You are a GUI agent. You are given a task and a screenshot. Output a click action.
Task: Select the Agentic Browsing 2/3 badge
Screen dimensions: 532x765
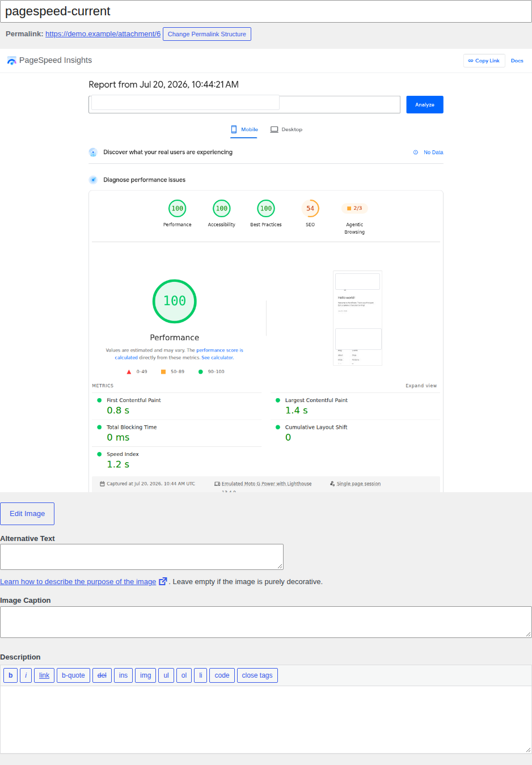point(354,208)
